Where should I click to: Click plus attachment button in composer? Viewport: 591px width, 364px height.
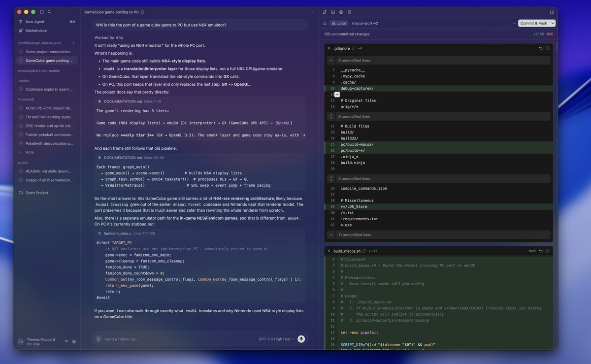[98, 339]
